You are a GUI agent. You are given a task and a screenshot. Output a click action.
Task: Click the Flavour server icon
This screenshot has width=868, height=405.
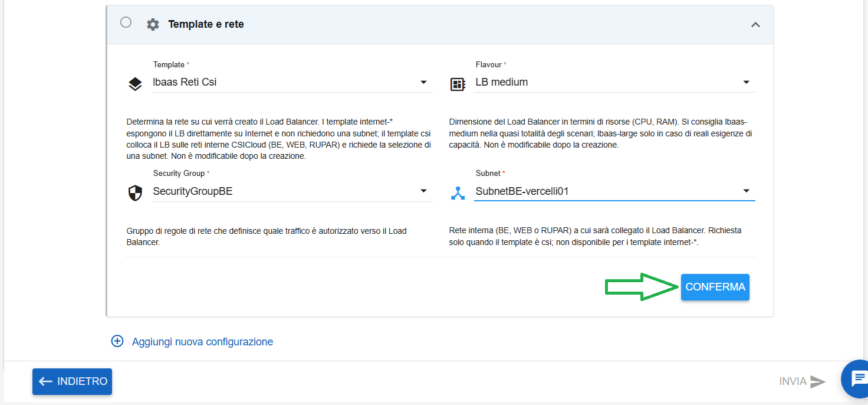[x=458, y=84]
